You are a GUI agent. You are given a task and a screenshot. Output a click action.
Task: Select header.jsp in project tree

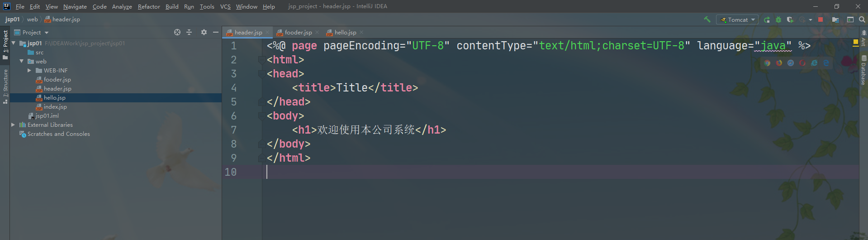54,88
